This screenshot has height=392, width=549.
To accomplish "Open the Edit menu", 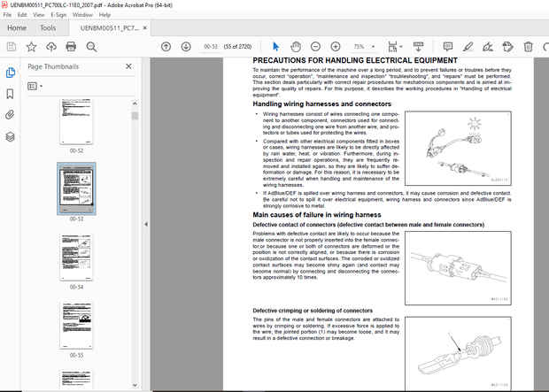I will [22, 15].
